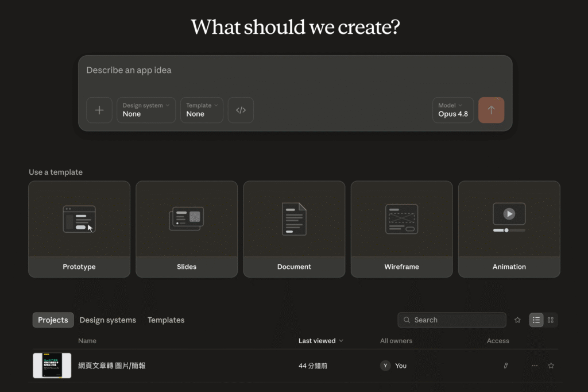This screenshot has width=588, height=392.
Task: Click the project Search field
Action: [x=452, y=320]
